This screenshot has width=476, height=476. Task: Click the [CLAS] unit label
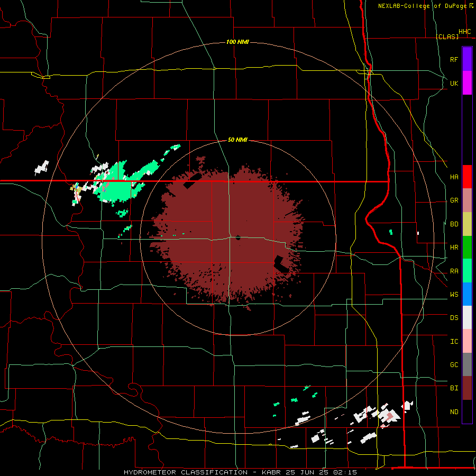(447, 36)
